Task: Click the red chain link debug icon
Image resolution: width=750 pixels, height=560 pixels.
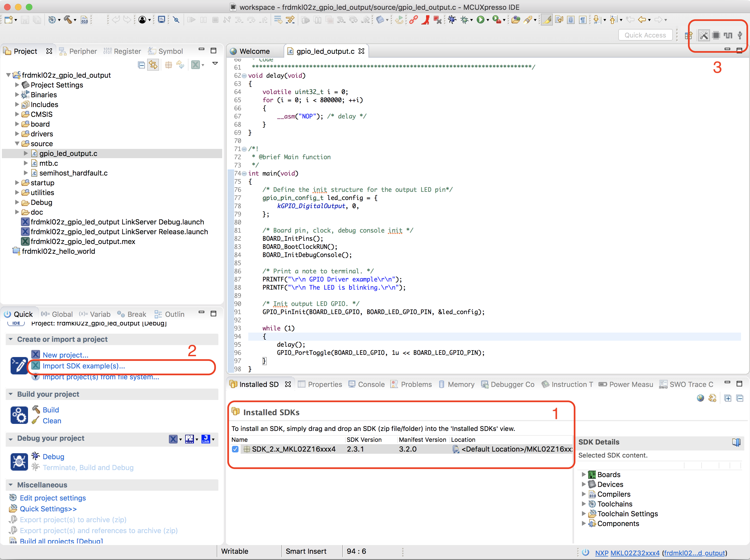Action: 413,20
